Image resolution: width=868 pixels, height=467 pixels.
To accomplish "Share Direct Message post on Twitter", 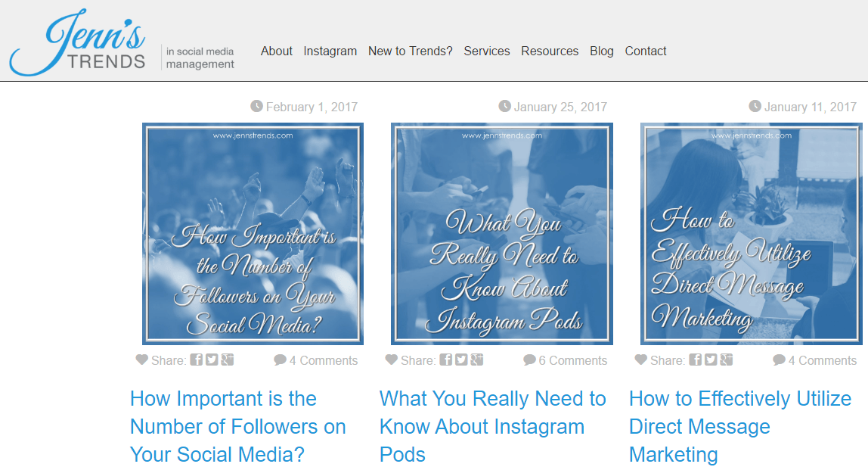I will (711, 360).
